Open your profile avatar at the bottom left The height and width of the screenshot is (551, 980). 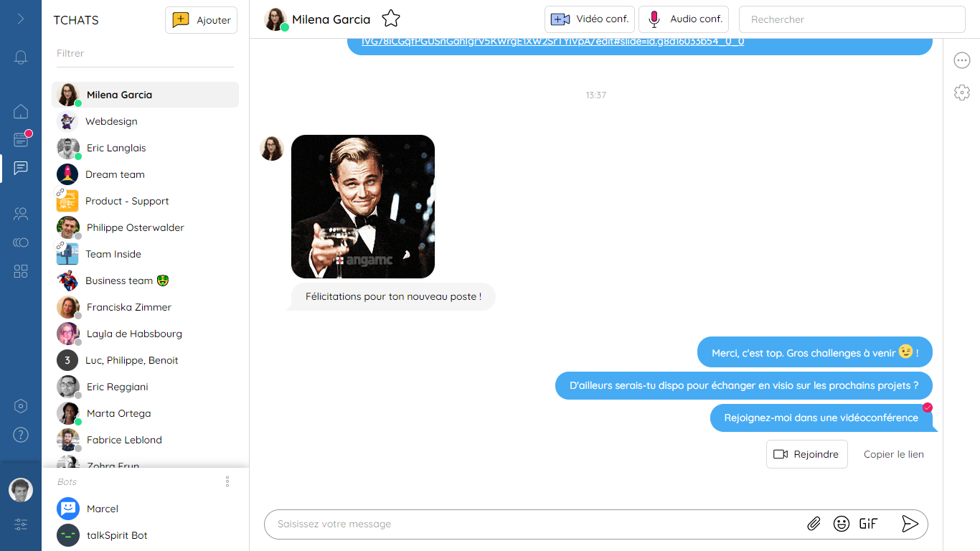click(x=21, y=490)
